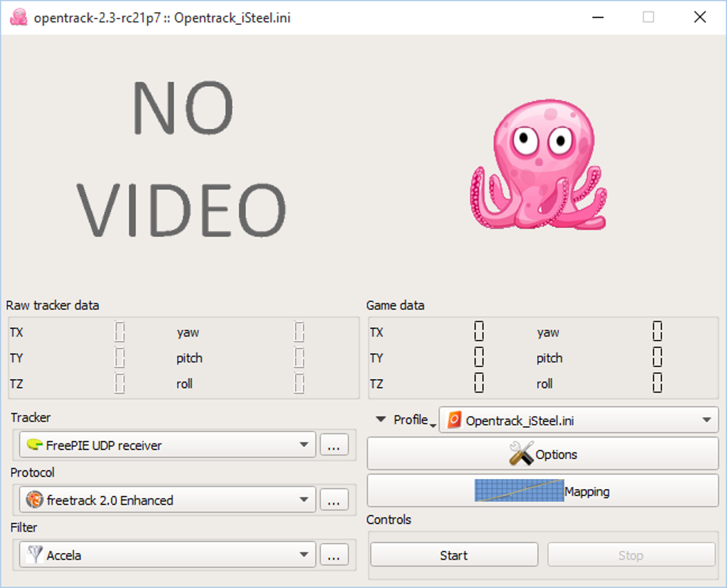This screenshot has height=588, width=727.
Task: Click the 'NO VIDEO' preview area
Action: tap(182, 159)
